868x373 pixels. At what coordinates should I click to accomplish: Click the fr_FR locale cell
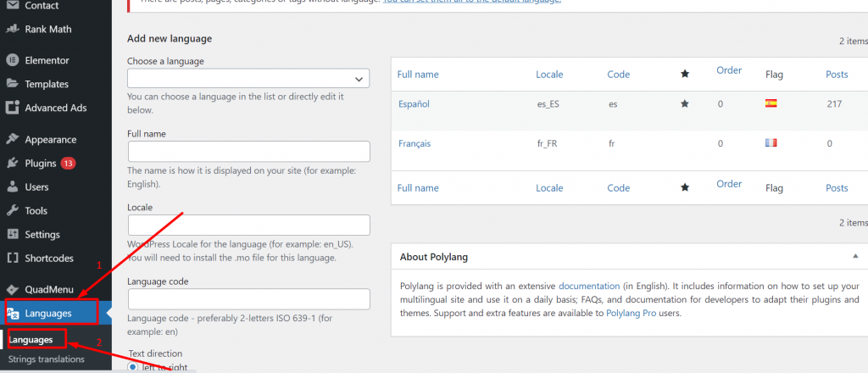547,143
